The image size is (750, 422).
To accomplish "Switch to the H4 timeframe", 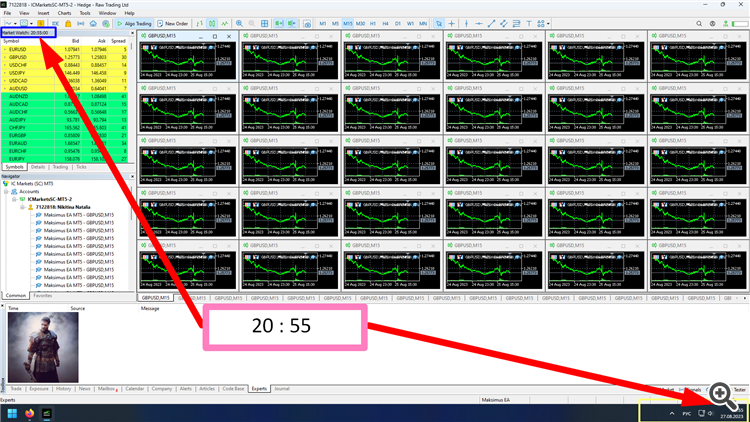I will (385, 23).
